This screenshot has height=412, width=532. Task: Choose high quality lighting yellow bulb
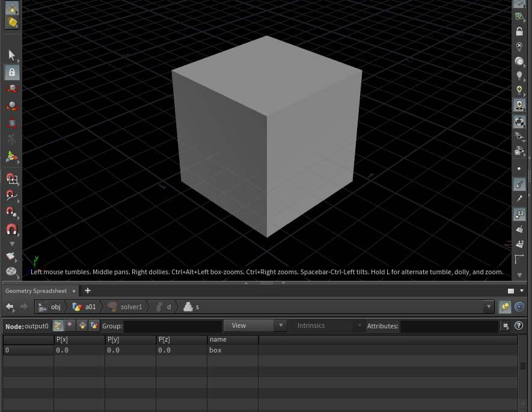point(519,90)
